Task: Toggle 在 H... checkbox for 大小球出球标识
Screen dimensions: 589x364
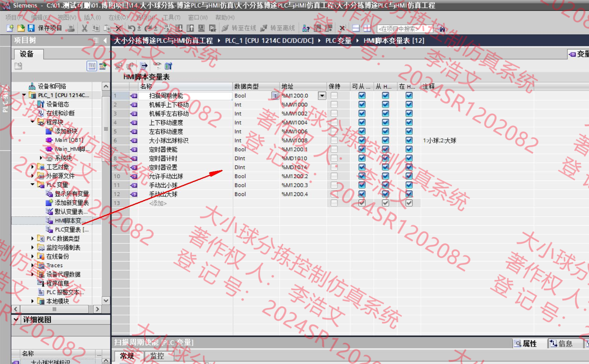Action: [409, 140]
